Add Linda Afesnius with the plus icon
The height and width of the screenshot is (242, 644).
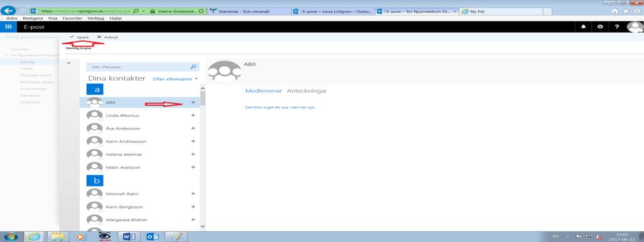[x=193, y=115]
